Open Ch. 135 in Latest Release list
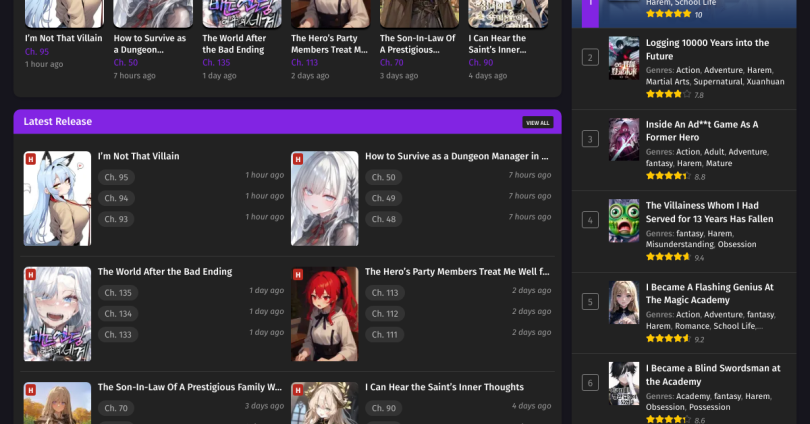 point(118,293)
